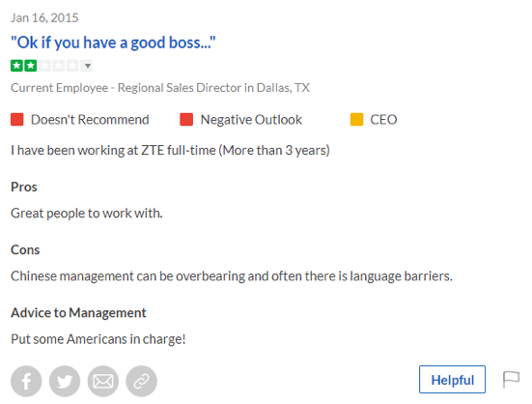Screen dimensions: 532x404
Task: Share review on Twitter
Action: [65, 381]
